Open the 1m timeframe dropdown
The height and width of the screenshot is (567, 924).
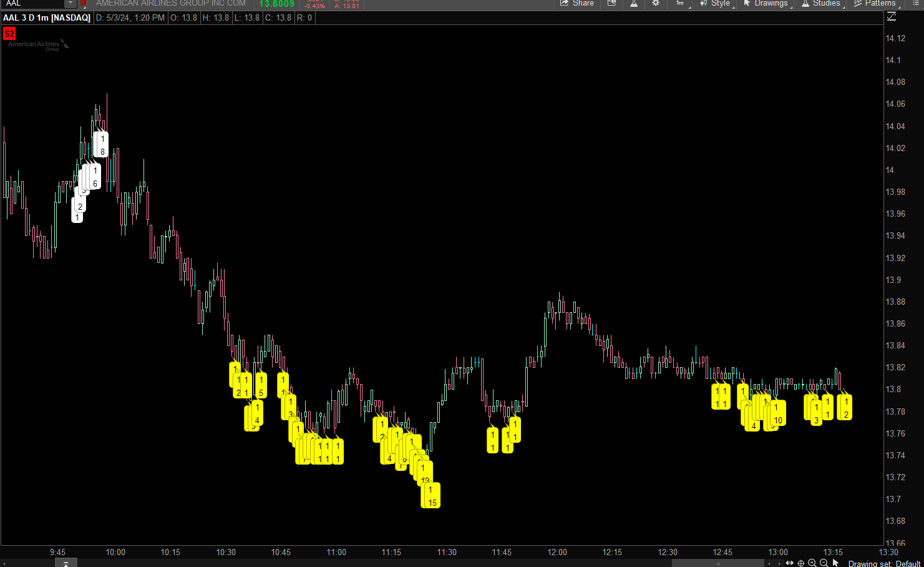pos(681,3)
